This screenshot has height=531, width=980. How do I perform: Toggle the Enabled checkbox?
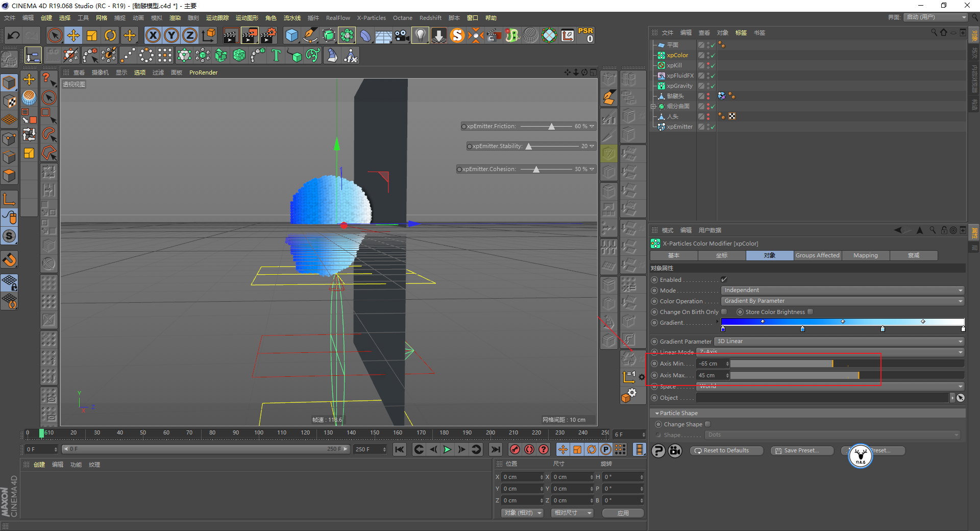724,280
